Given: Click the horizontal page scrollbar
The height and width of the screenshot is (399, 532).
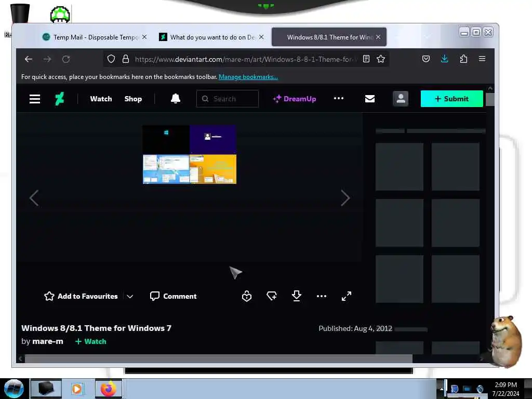Looking at the screenshot, I should point(219,358).
